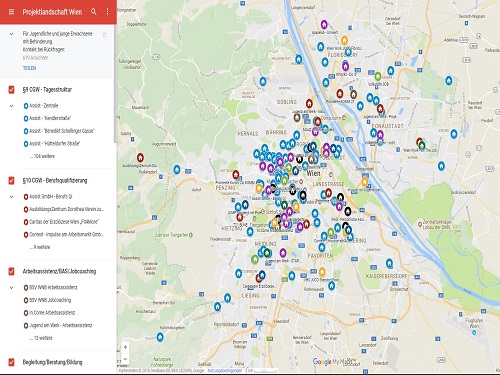Viewport: 500px width, 375px height.
Task: Collapse the Berufsqualifizierung layer item list
Action: (11, 197)
